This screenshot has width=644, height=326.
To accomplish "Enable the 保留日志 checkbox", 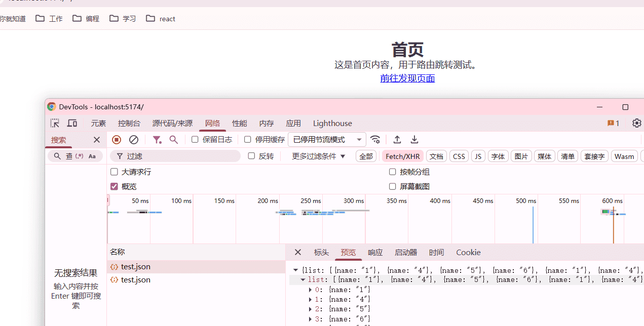I will (x=195, y=139).
